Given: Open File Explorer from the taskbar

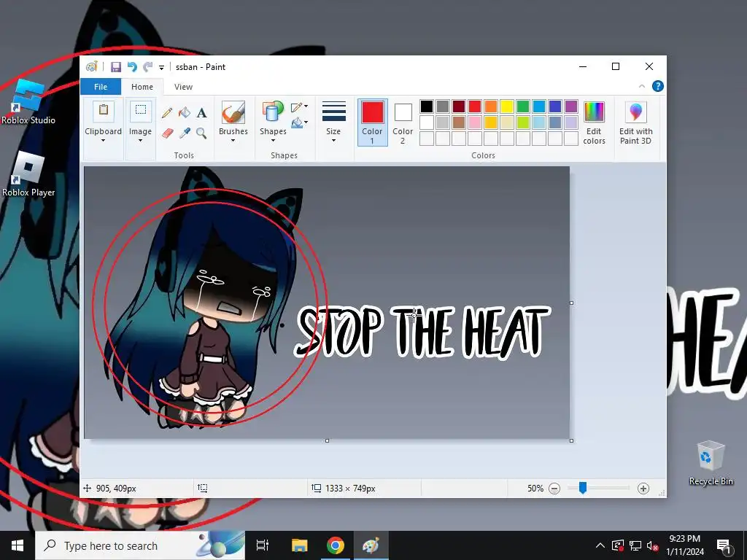Looking at the screenshot, I should click(x=300, y=545).
